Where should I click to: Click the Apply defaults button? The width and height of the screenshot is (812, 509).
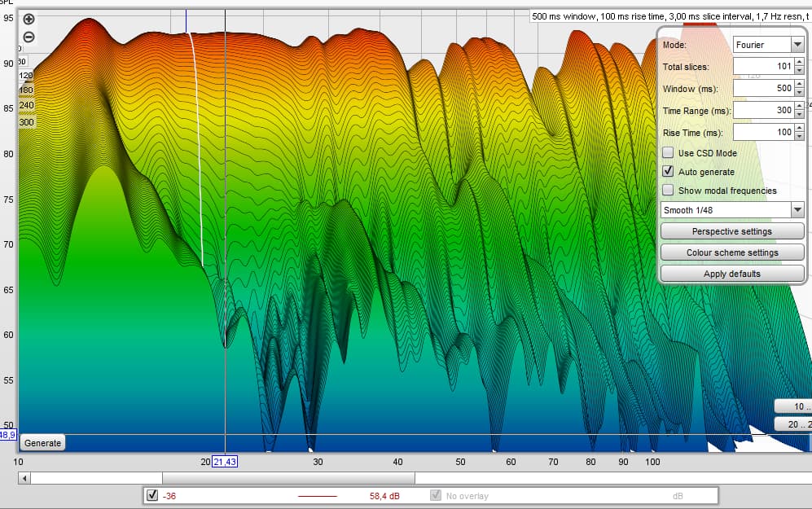(732, 274)
